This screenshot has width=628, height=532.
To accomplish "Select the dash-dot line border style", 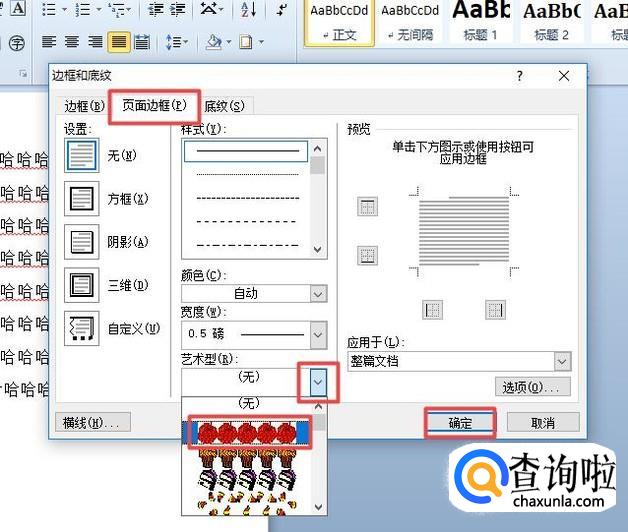I will (x=247, y=244).
